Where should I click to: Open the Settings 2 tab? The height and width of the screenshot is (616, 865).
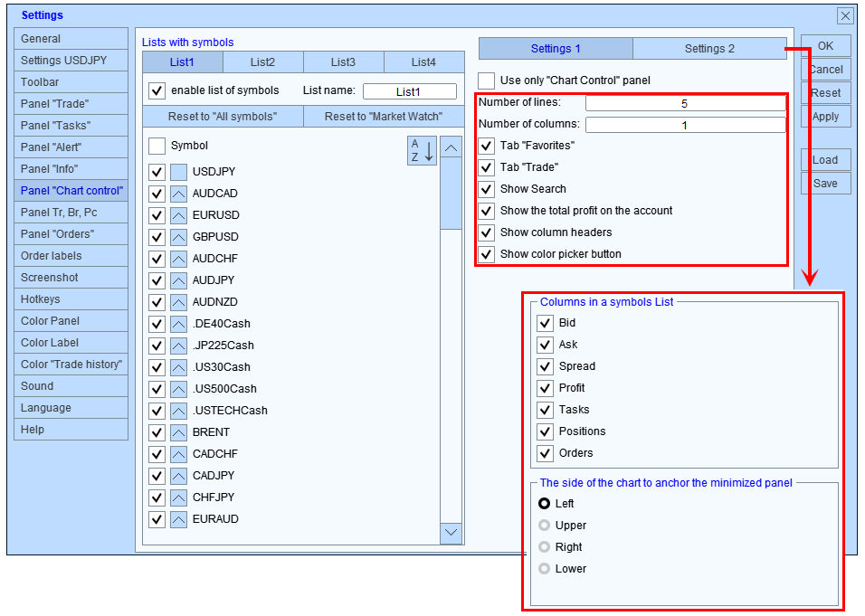(709, 49)
